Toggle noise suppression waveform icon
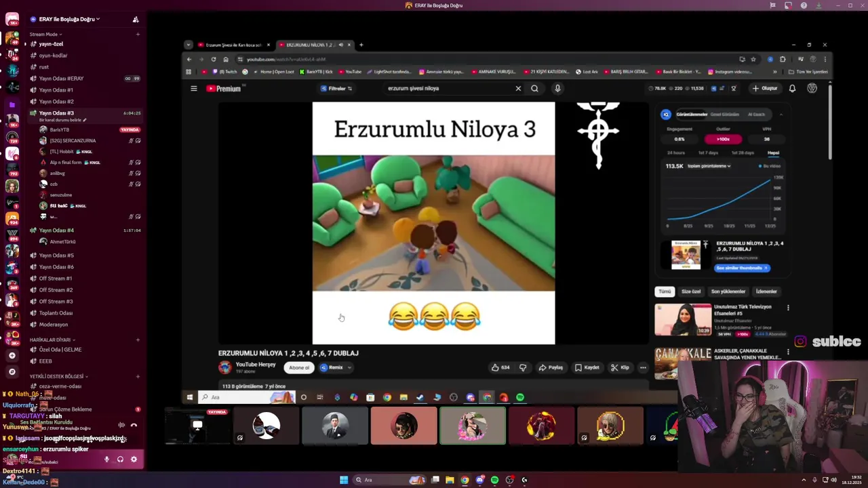868x488 pixels. pyautogui.click(x=121, y=425)
